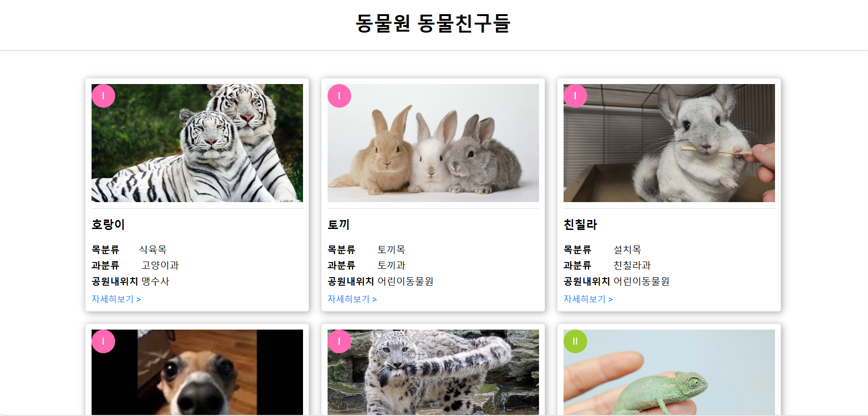868x416 pixels.
Task: Click the white tigers photo
Action: coord(197,143)
